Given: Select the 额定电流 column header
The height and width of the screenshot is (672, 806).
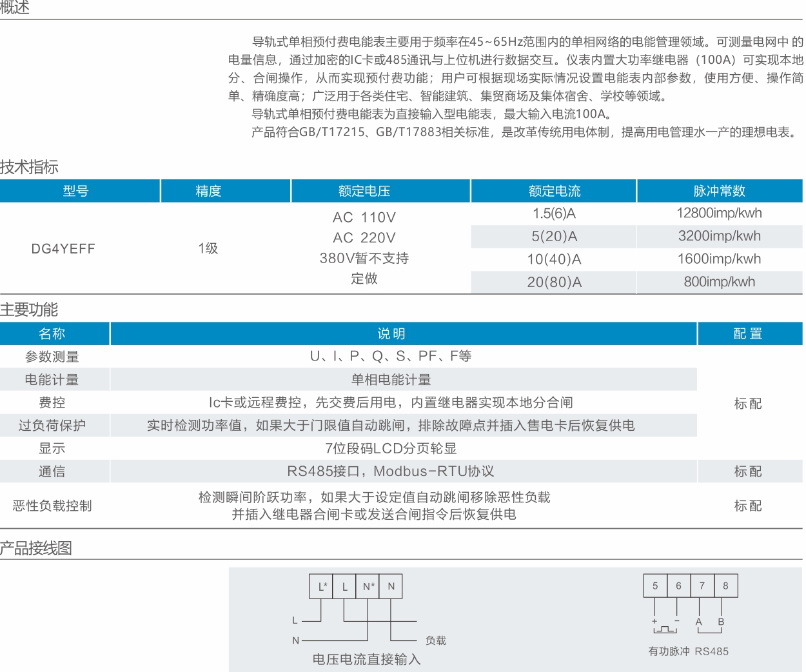Looking at the screenshot, I should 555,191.
